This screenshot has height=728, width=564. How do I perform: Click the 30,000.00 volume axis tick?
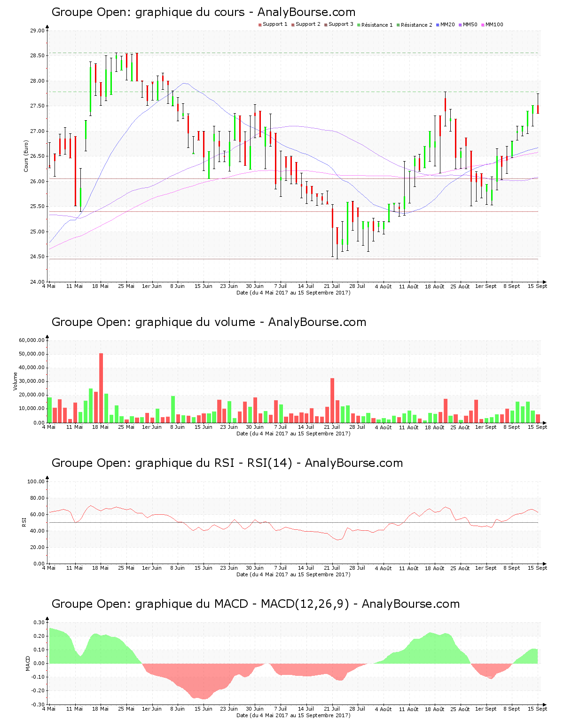[x=31, y=381]
